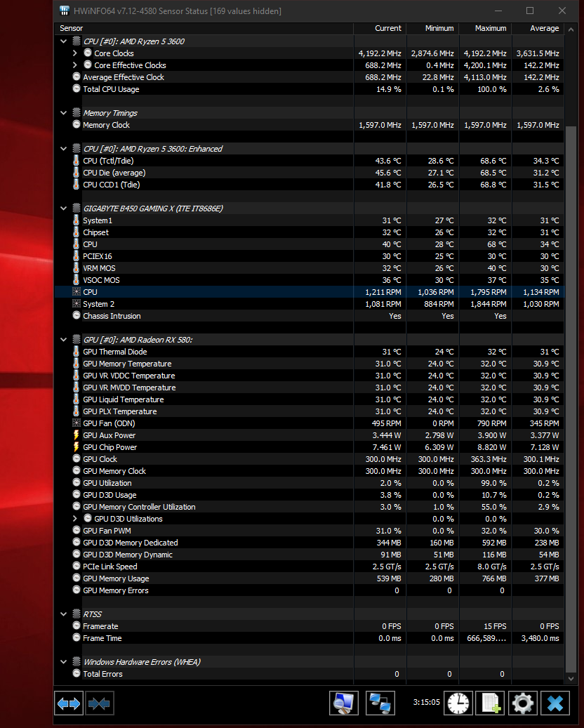Click the expand/collapse arrows toolbar button

(69, 703)
